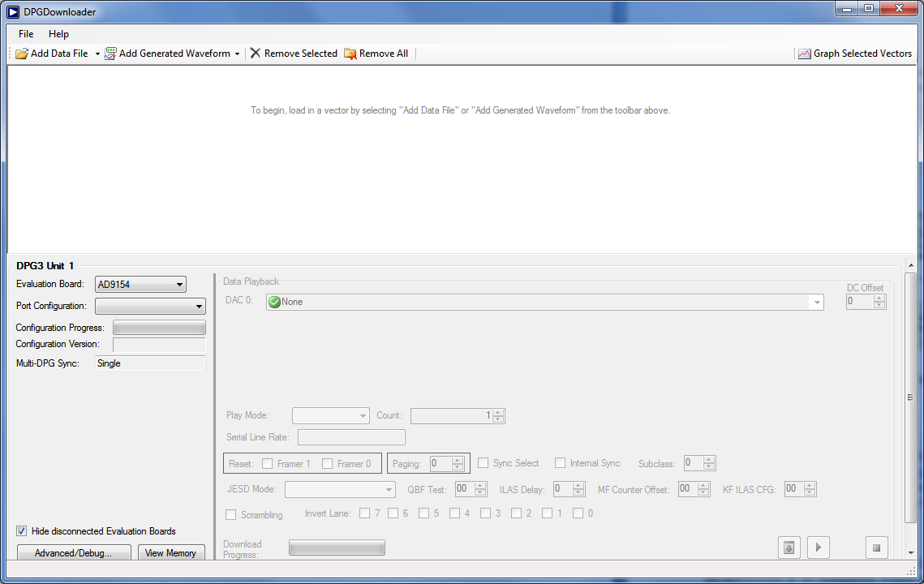
Task: Open the Evaluation Board AD9154 dropdown
Action: tap(140, 285)
